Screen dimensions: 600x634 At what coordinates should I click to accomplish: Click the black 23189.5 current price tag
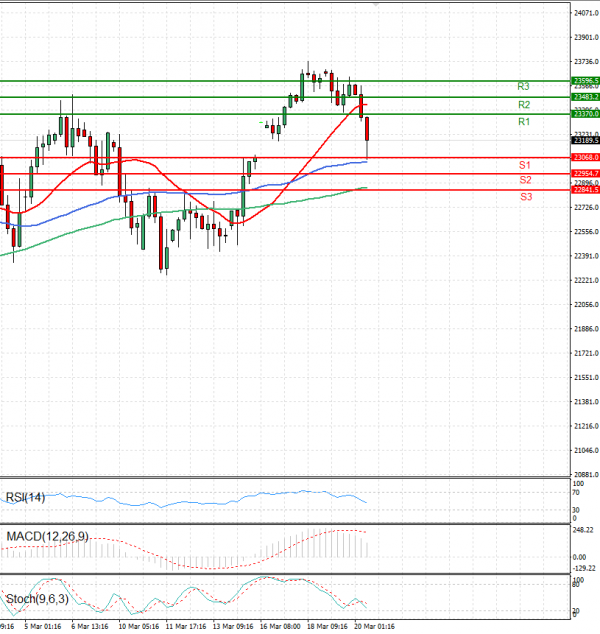coord(585,140)
